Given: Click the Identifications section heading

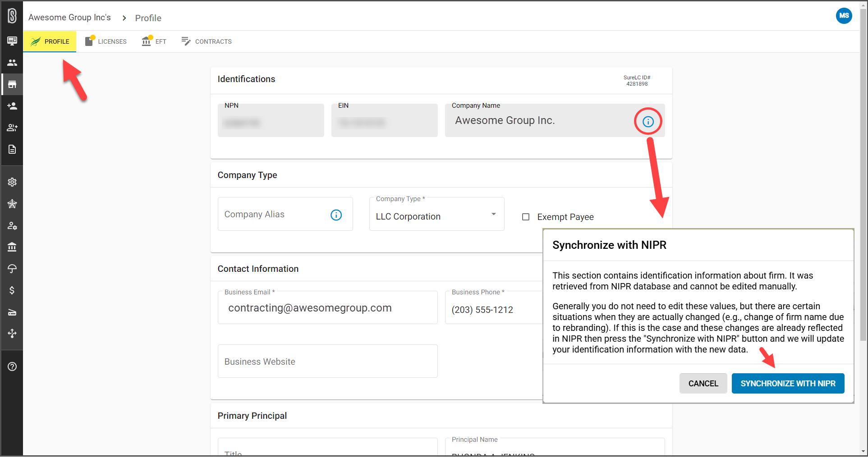Looking at the screenshot, I should pyautogui.click(x=246, y=79).
